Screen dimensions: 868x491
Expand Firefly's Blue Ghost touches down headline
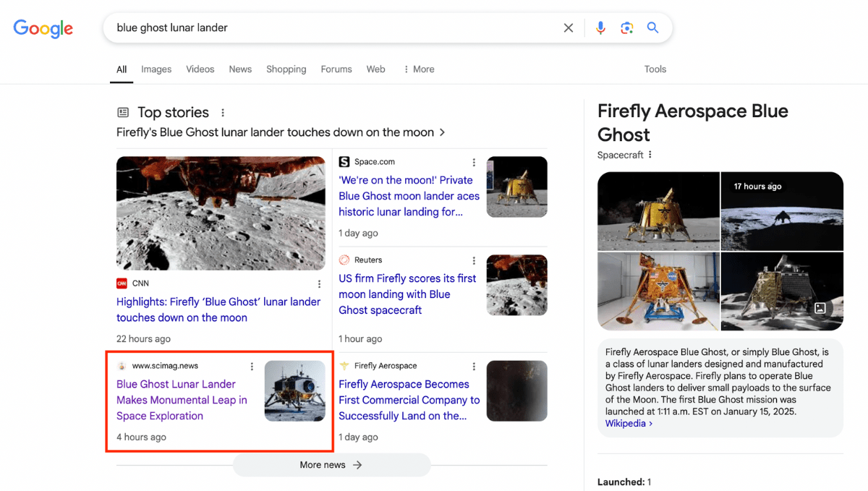(x=281, y=132)
